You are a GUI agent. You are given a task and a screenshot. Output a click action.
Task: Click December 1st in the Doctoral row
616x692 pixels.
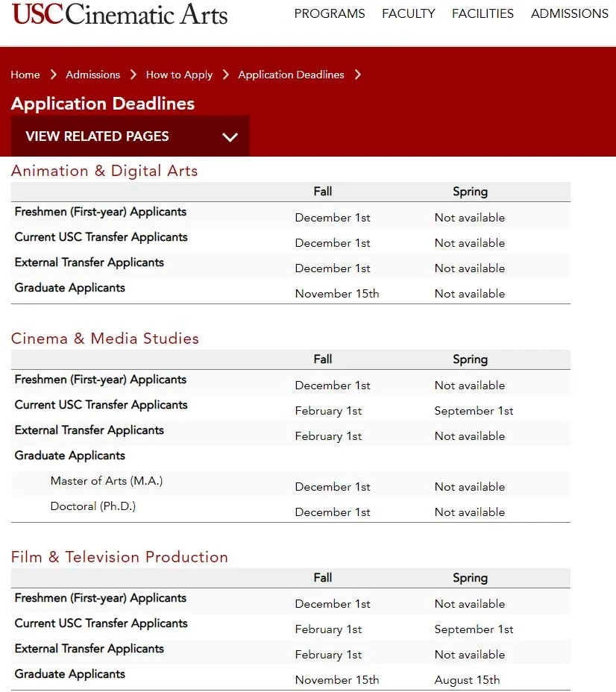tap(333, 512)
